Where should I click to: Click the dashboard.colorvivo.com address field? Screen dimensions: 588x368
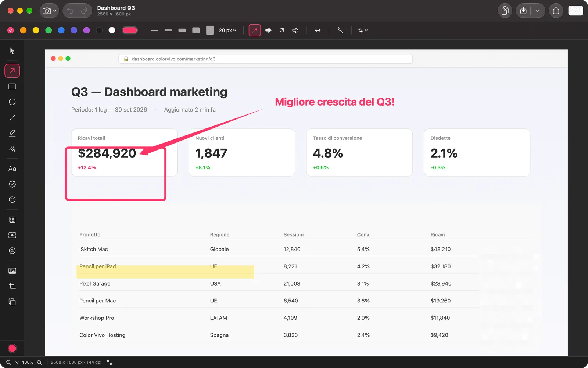265,59
